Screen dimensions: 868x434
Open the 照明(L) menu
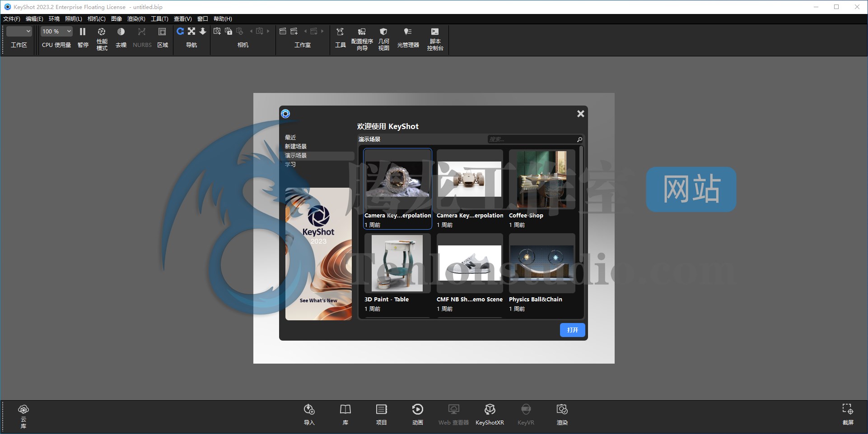click(74, 19)
